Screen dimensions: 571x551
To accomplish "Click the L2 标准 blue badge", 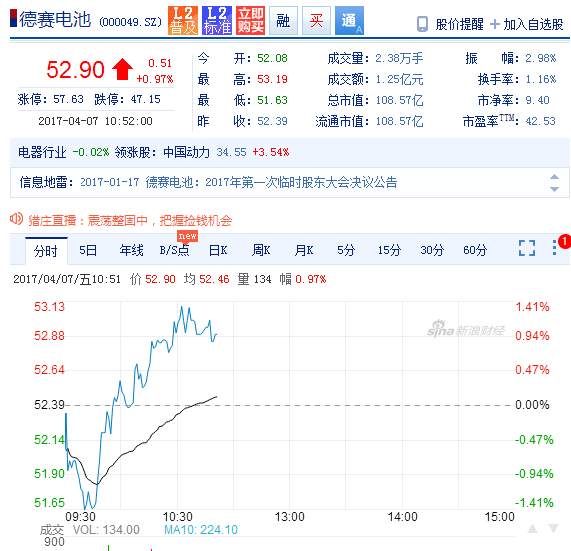I will [x=217, y=20].
